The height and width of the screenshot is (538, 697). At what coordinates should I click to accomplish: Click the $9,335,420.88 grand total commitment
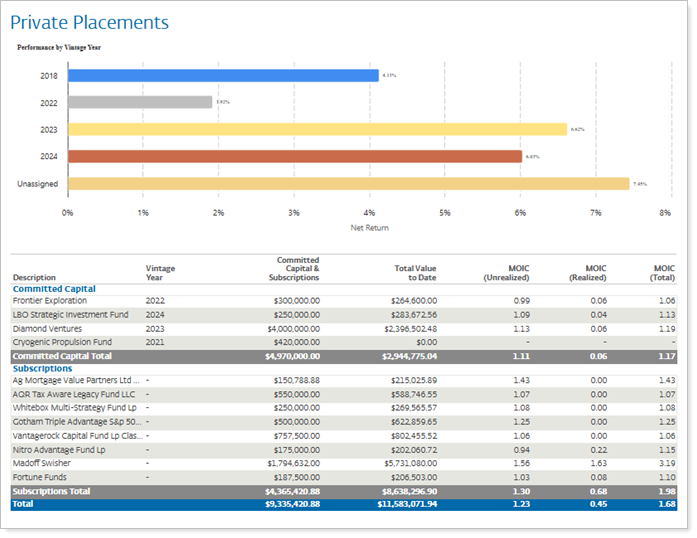pyautogui.click(x=292, y=504)
